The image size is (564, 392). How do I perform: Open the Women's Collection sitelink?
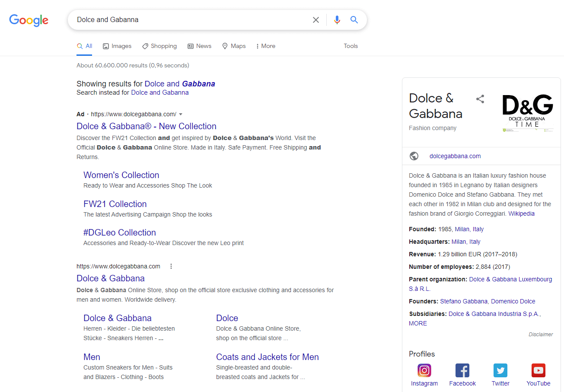click(121, 175)
